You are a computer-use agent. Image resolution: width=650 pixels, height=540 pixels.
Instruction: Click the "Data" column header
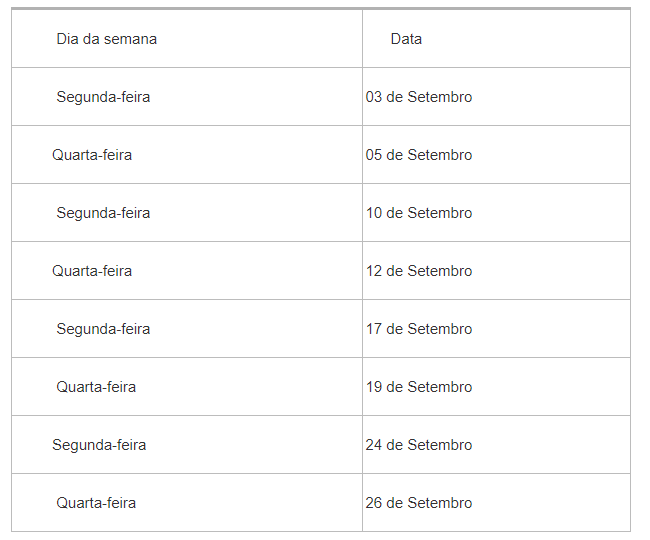pos(406,39)
